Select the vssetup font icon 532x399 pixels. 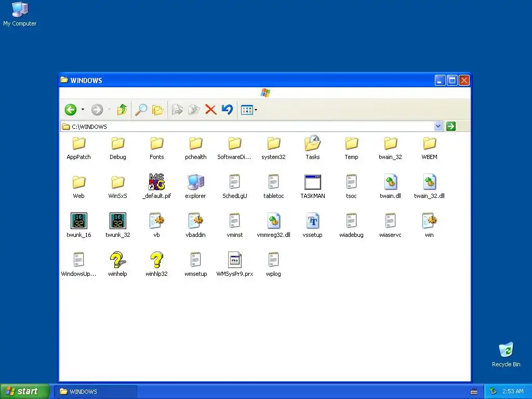tap(312, 225)
